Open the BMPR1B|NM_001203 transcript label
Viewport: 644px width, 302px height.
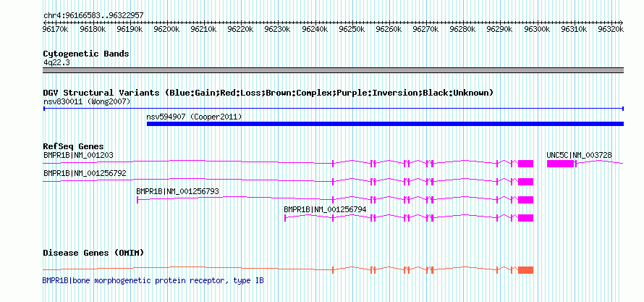(x=78, y=155)
